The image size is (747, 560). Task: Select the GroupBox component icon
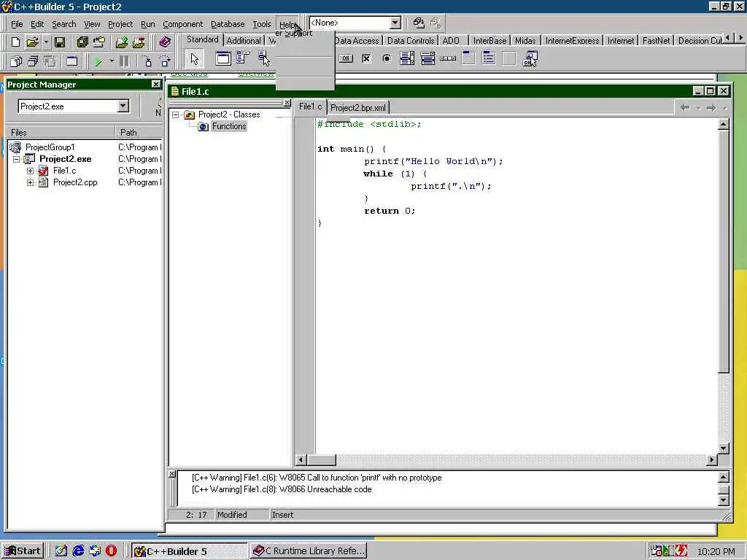468,58
